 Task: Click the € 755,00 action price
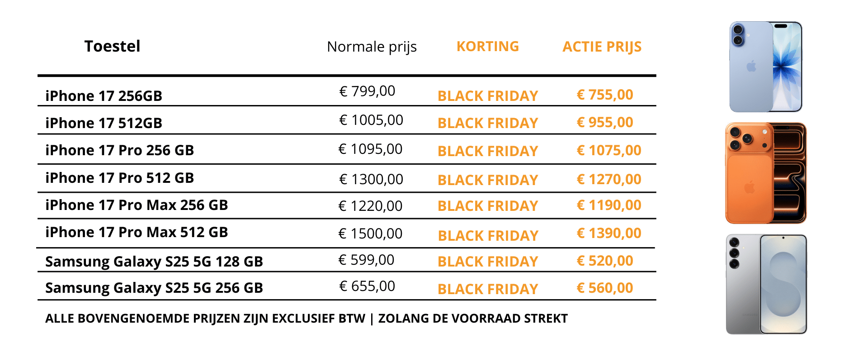[x=605, y=95]
